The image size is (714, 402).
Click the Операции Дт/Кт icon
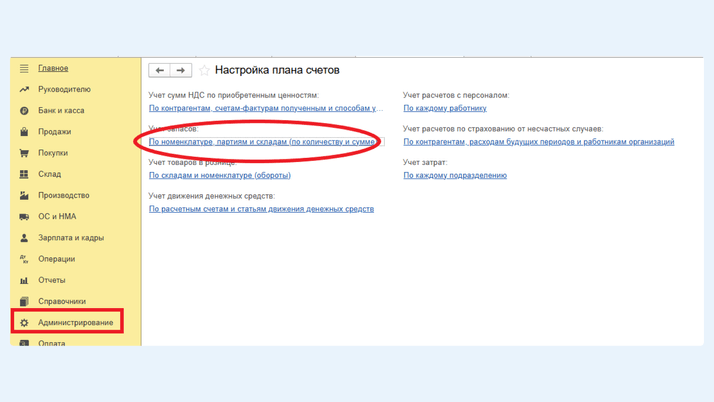click(x=24, y=259)
